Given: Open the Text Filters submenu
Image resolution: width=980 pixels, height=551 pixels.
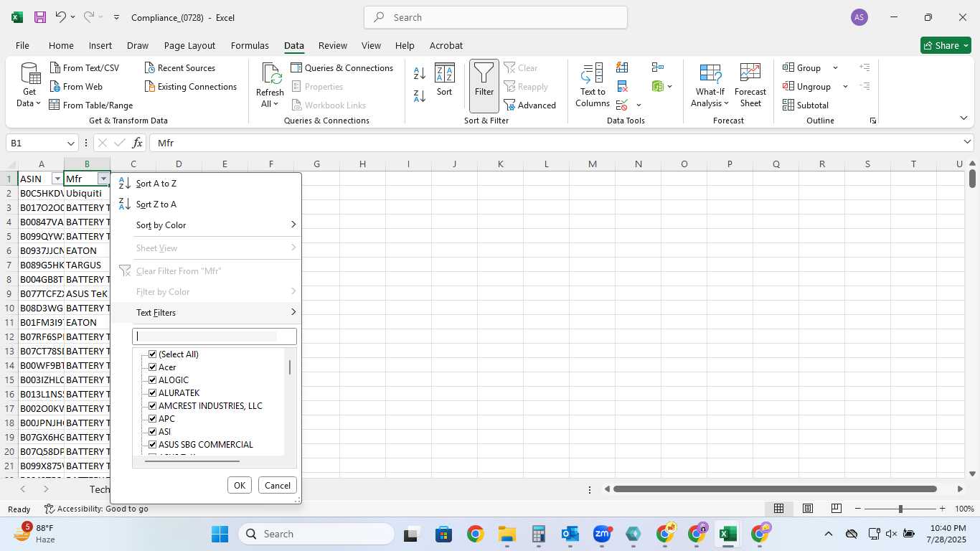Looking at the screenshot, I should coord(206,313).
